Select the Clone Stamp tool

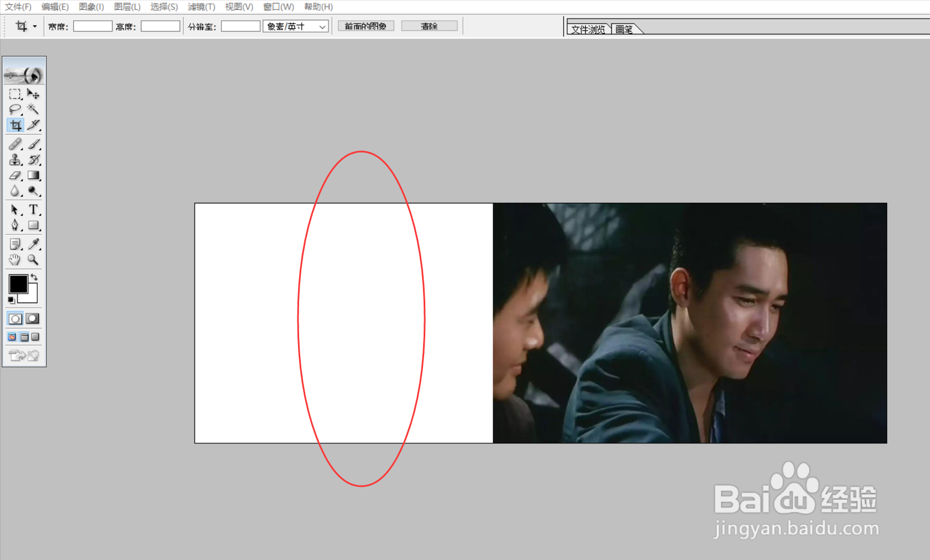pos(15,160)
